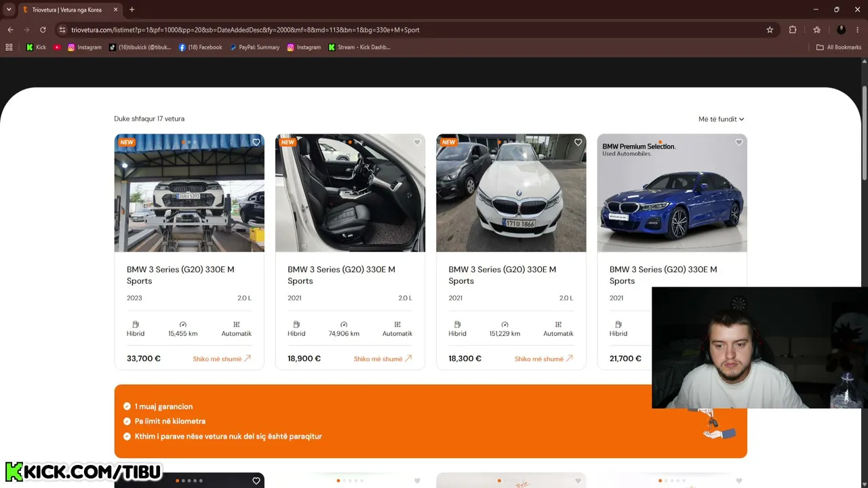Viewport: 868px width, 488px height.
Task: Click the odometer icon above 74,906 km
Action: click(344, 325)
